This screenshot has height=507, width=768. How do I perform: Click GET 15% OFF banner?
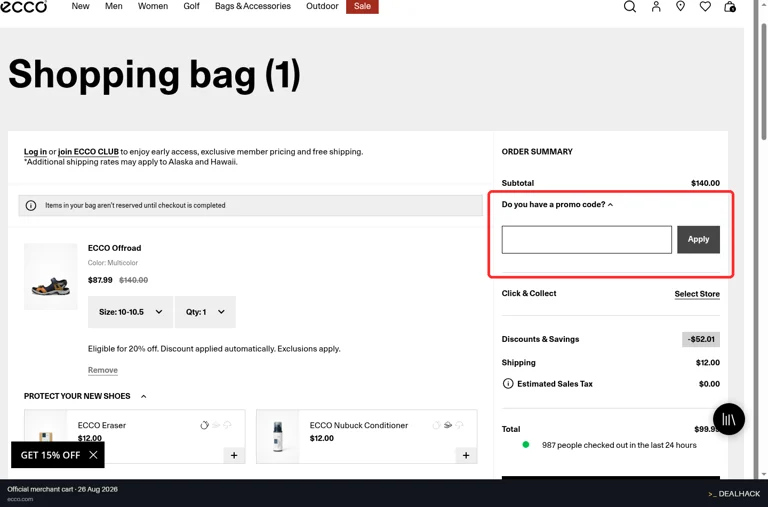[x=50, y=455]
